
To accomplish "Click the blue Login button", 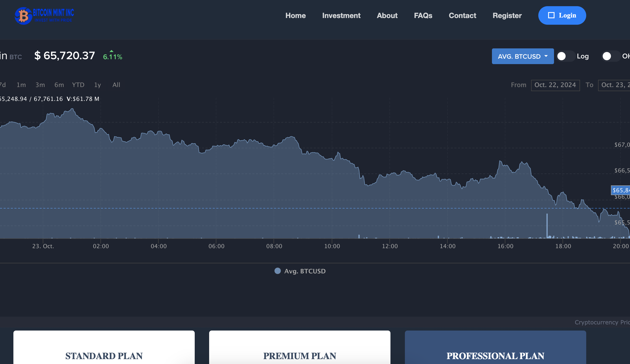I will [x=562, y=15].
